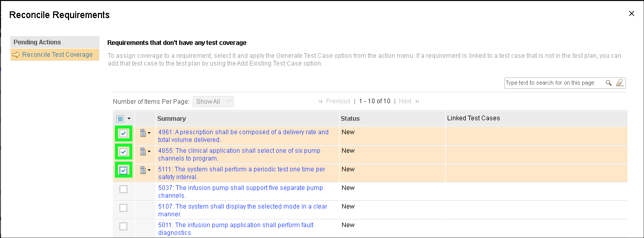Click the first page icon beside Previous

pos(321,101)
